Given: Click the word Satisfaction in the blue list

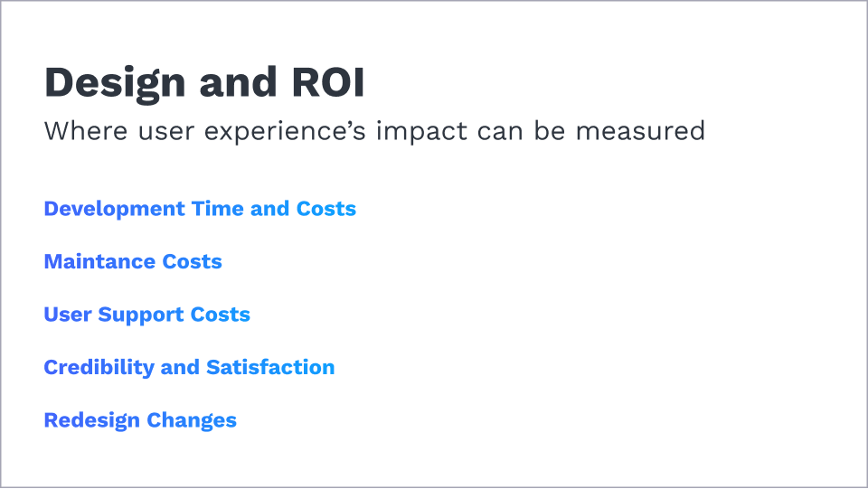Looking at the screenshot, I should tap(270, 368).
